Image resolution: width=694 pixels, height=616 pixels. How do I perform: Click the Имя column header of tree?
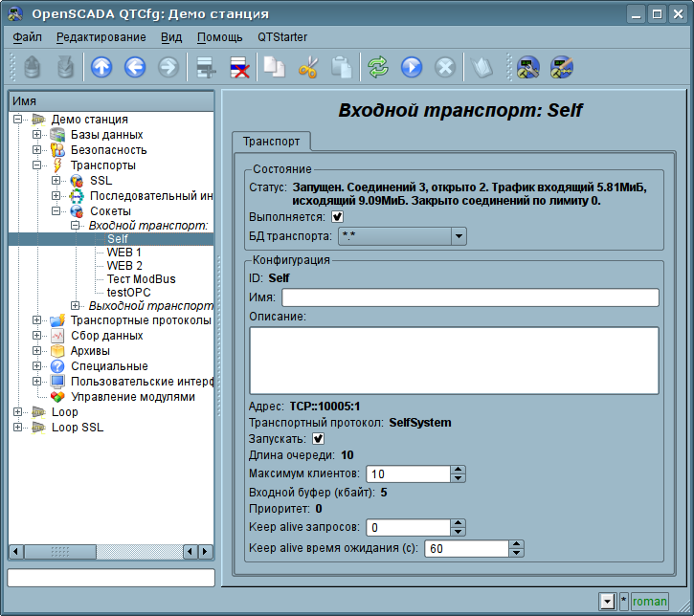[x=112, y=101]
